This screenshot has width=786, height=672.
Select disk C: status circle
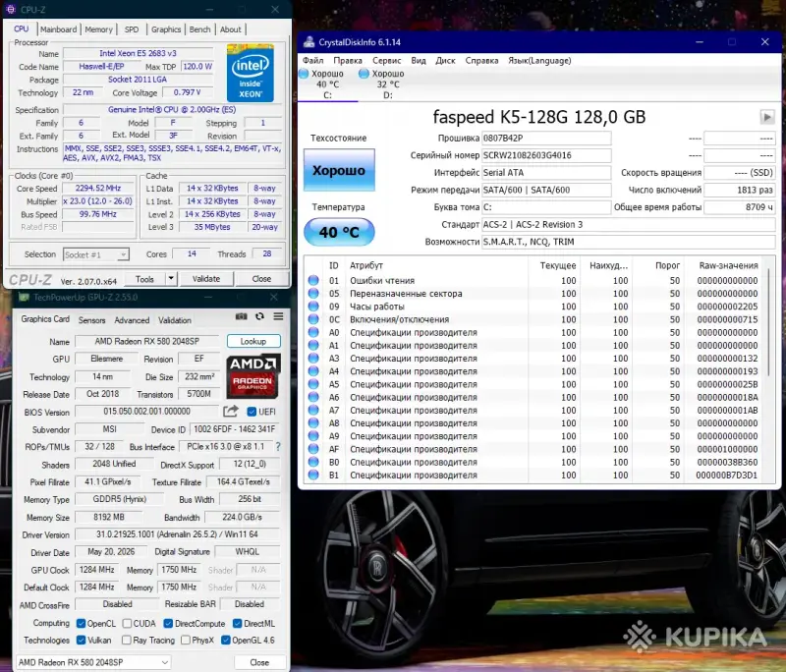(304, 74)
